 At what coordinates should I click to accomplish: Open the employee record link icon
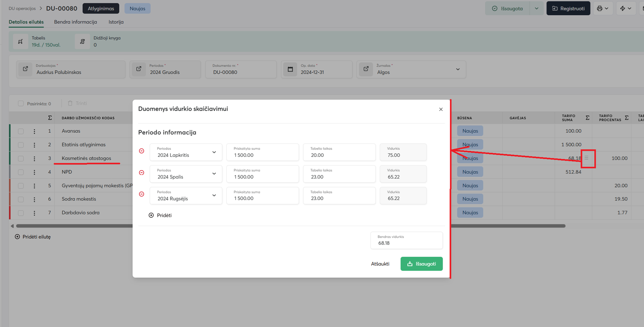(26, 69)
